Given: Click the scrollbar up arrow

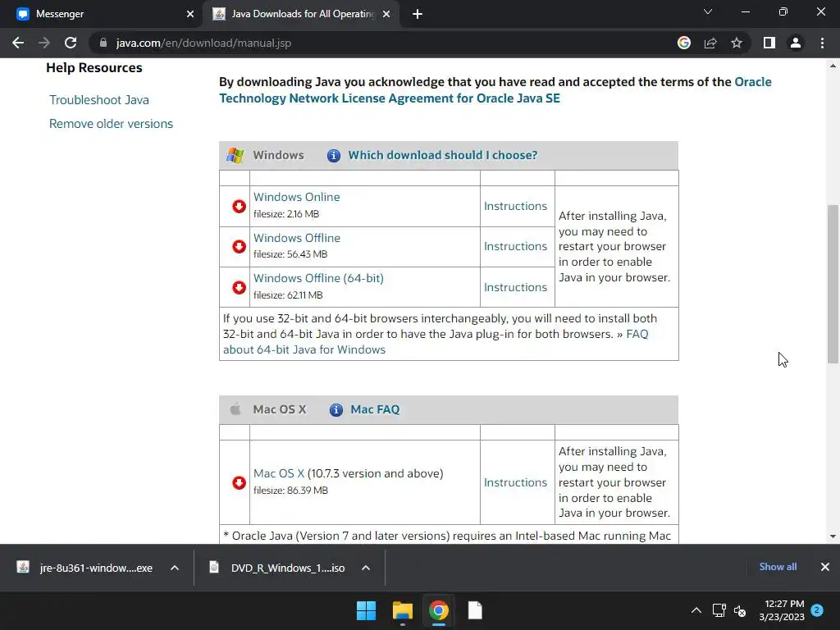Looking at the screenshot, I should click(x=833, y=66).
